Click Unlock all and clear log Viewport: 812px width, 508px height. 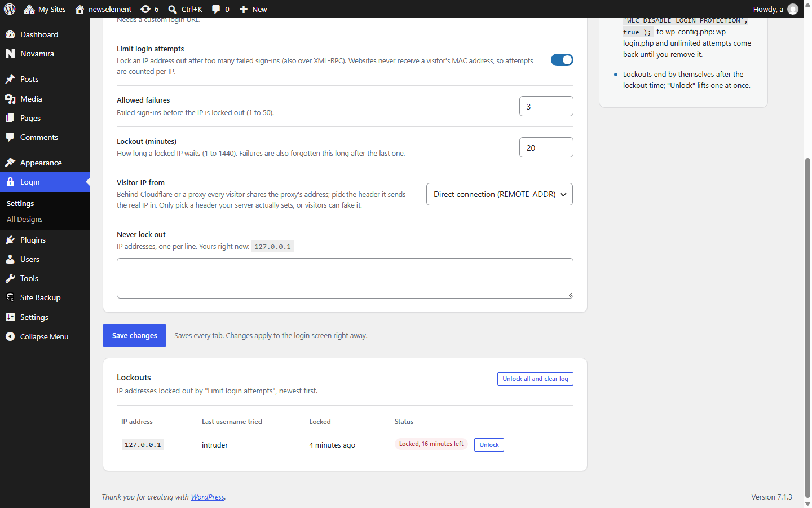tap(535, 379)
